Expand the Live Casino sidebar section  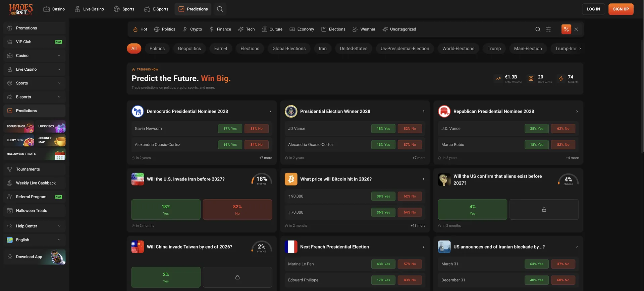tap(35, 69)
